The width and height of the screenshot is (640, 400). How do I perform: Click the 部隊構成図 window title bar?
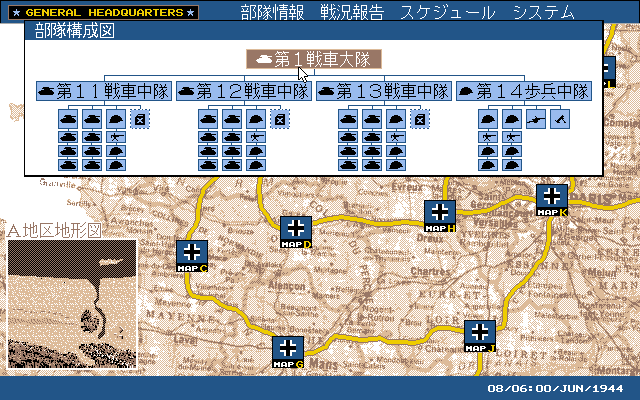click(314, 31)
